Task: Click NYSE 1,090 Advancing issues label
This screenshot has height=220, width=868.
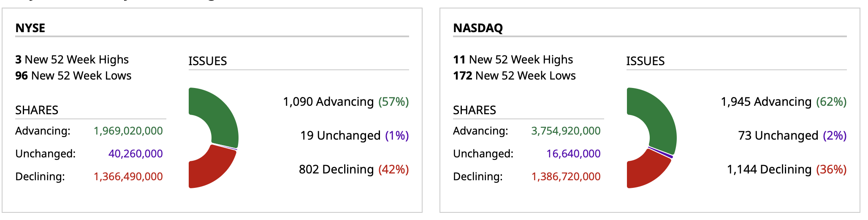Action: (345, 102)
